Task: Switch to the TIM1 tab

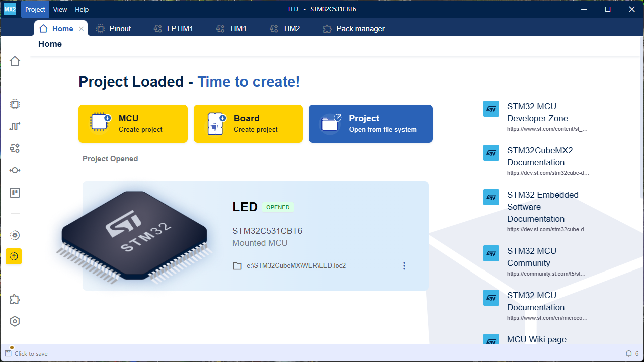Action: coord(231,29)
